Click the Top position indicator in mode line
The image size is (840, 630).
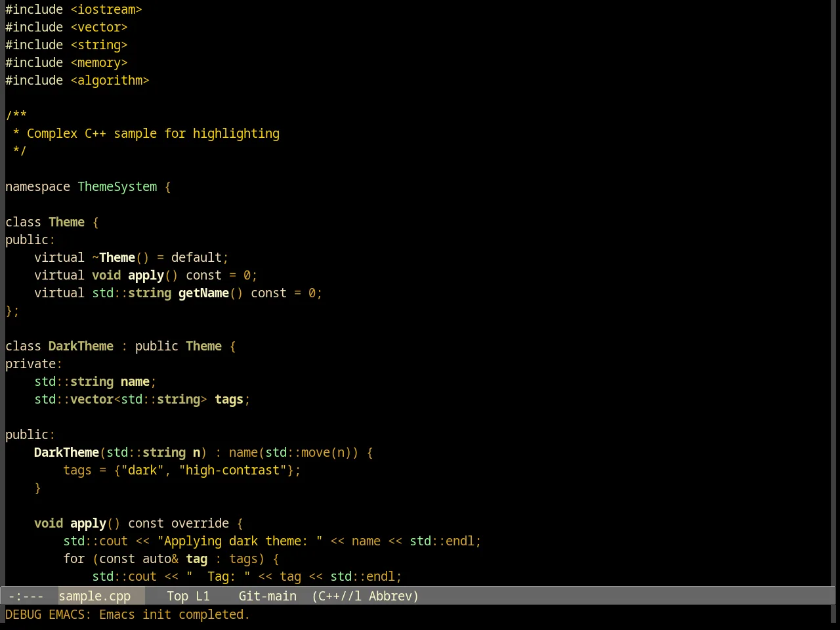(177, 596)
